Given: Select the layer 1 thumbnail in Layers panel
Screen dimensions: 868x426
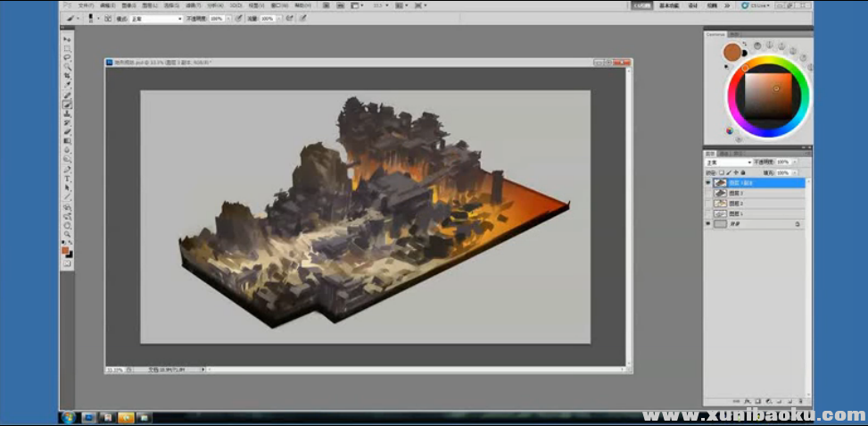Looking at the screenshot, I should coord(718,214).
